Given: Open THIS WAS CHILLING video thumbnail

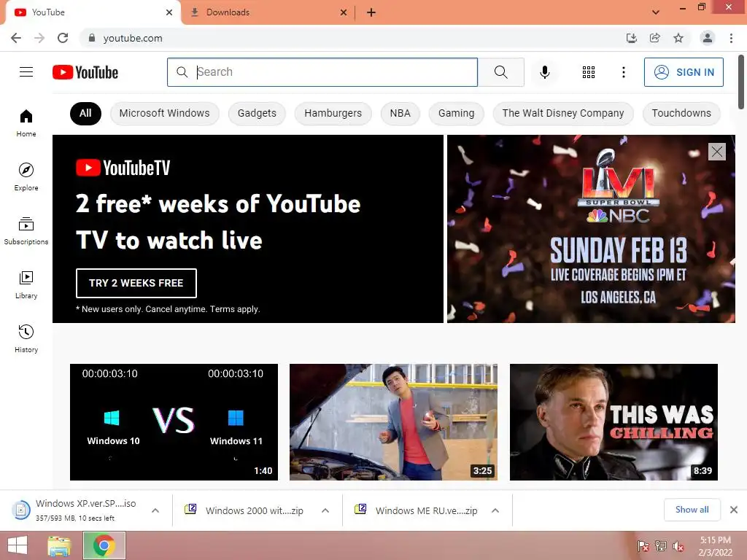Looking at the screenshot, I should coord(614,422).
